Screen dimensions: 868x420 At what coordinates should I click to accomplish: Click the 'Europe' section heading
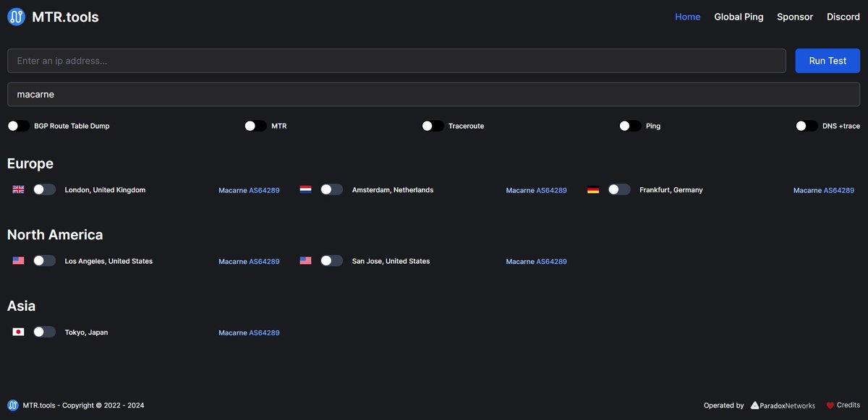click(30, 164)
